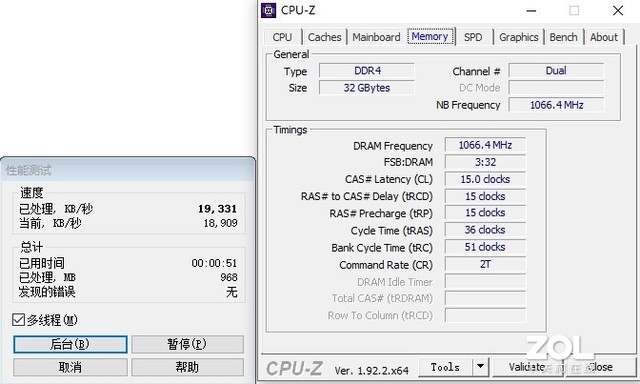Open the Mainboard tab
This screenshot has width=640, height=384.
point(376,37)
